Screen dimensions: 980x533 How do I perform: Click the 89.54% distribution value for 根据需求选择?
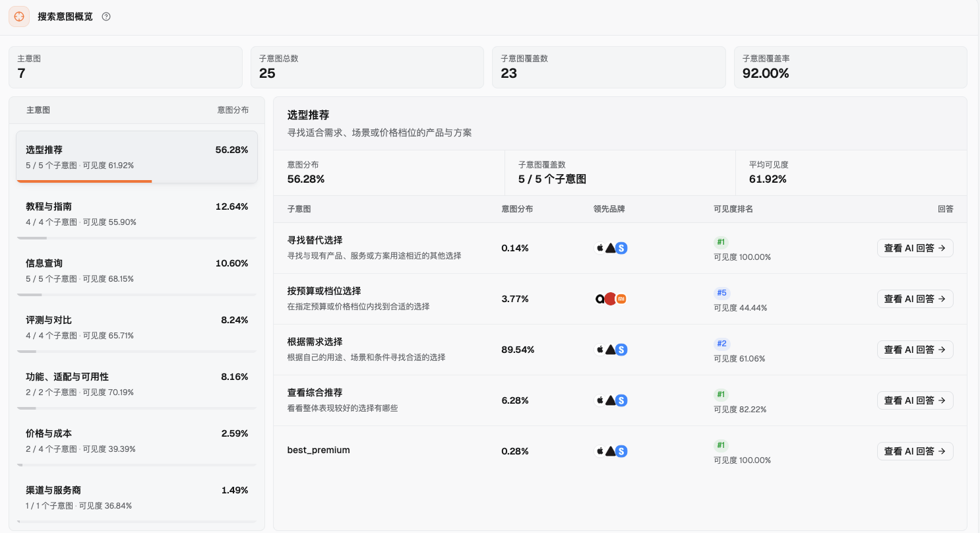coord(518,350)
